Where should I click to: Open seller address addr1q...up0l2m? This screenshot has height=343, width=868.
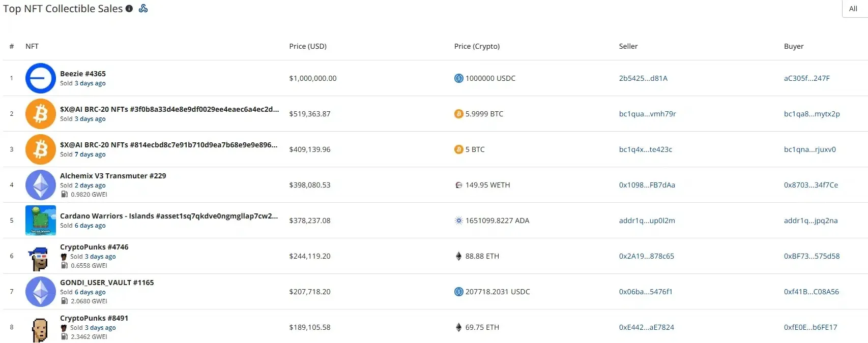click(647, 221)
